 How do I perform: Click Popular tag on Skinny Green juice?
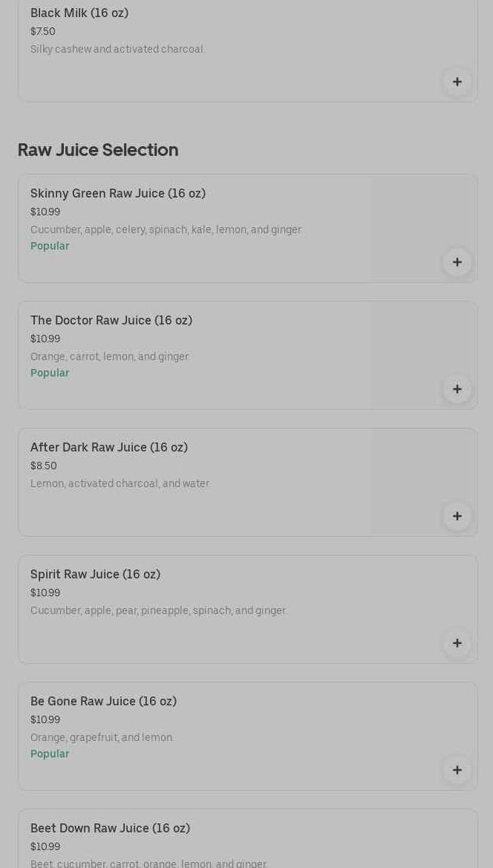(x=50, y=247)
